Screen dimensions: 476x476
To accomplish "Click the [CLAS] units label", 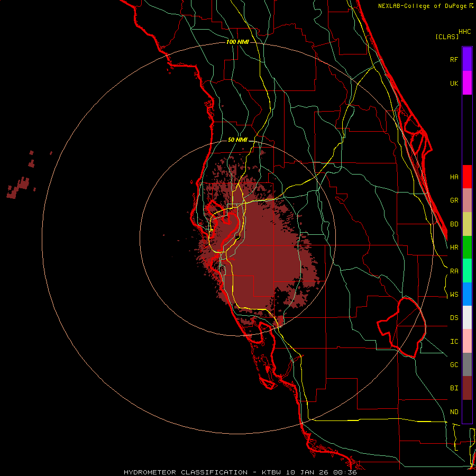I will [x=447, y=36].
